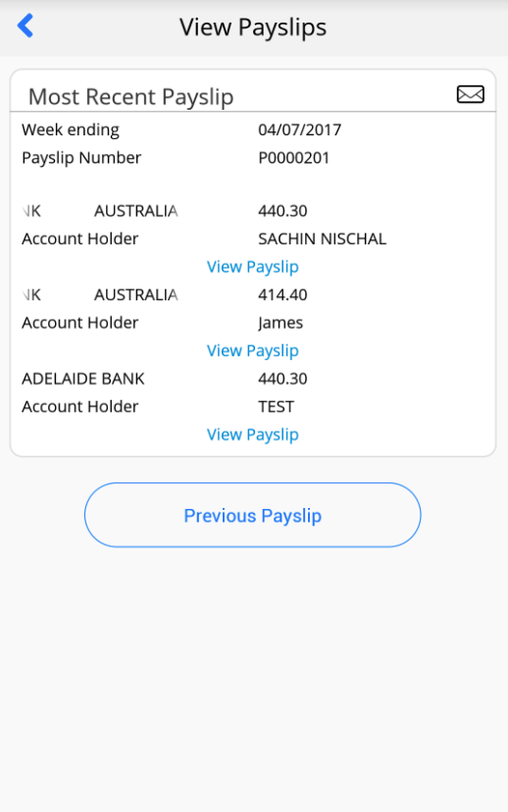The height and width of the screenshot is (812, 508).
Task: Click the 440.30 amount beside ADELAIDE BANK
Action: click(x=282, y=379)
